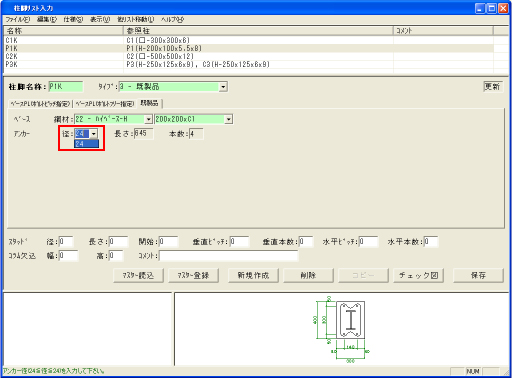Image resolution: width=512 pixels, height=378 pixels.
Task: Toggle the アンカー 径 dropdown arrow
Action: tap(94, 134)
